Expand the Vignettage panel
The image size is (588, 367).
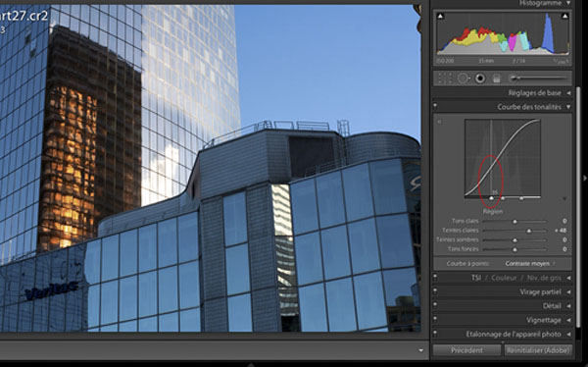pyautogui.click(x=568, y=320)
